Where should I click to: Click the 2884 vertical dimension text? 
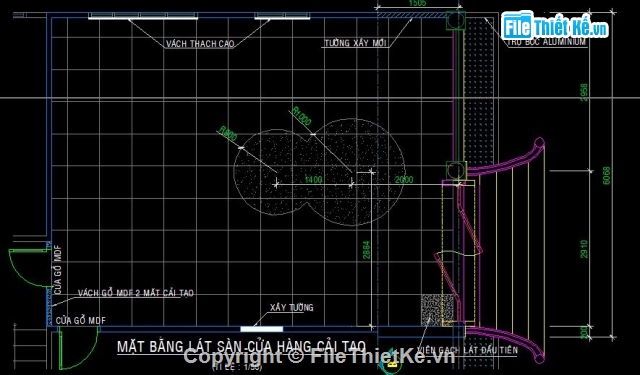pyautogui.click(x=366, y=250)
